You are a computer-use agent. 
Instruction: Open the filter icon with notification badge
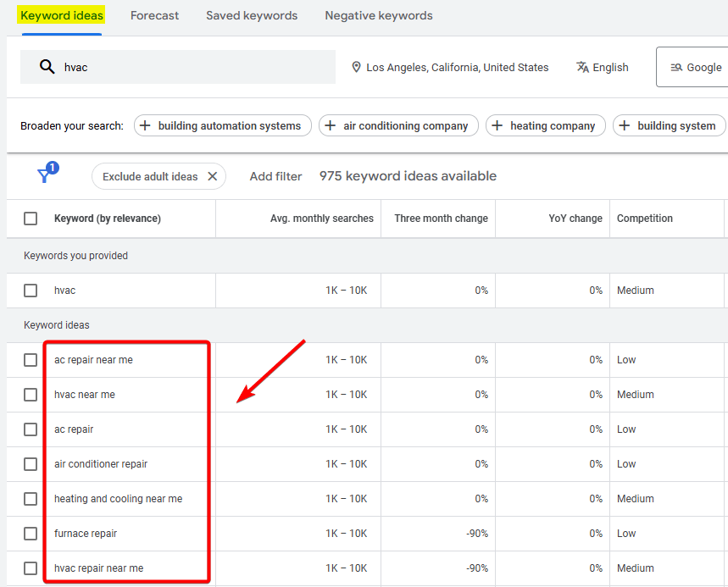coord(44,174)
